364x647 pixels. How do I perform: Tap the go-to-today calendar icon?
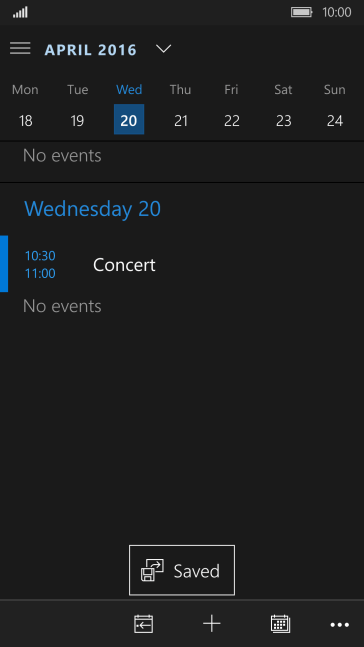pos(144,623)
